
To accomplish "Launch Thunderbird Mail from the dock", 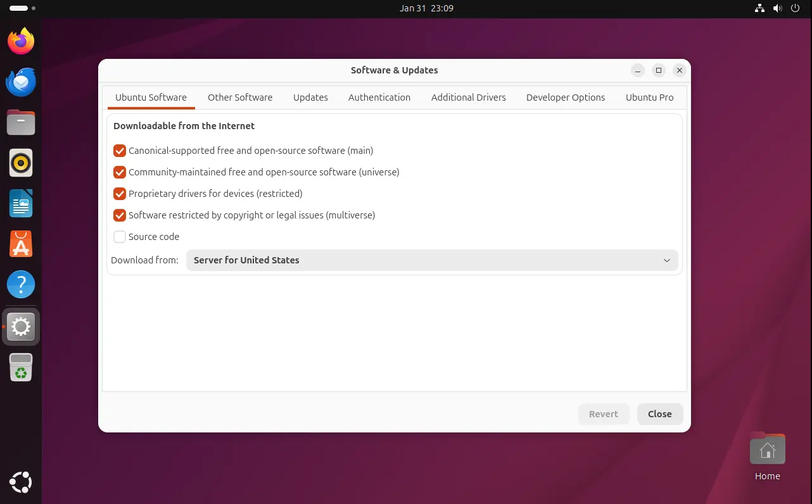I will pos(21,82).
